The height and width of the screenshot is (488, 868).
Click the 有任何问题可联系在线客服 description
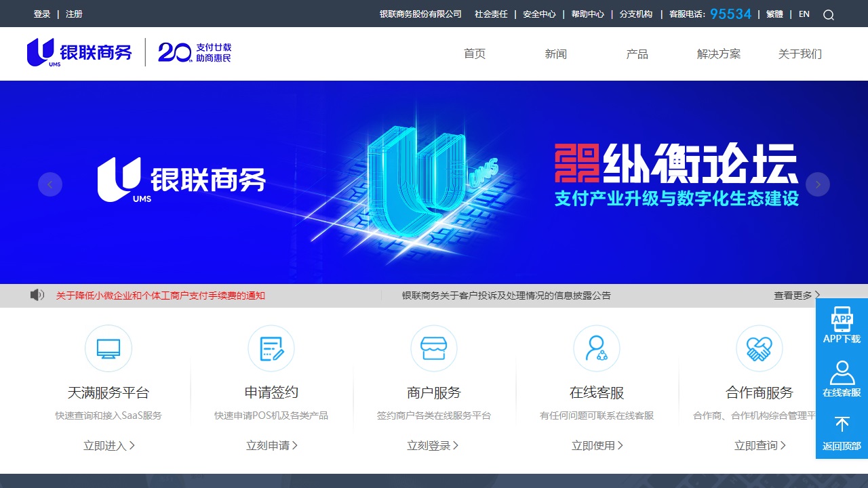click(x=597, y=415)
